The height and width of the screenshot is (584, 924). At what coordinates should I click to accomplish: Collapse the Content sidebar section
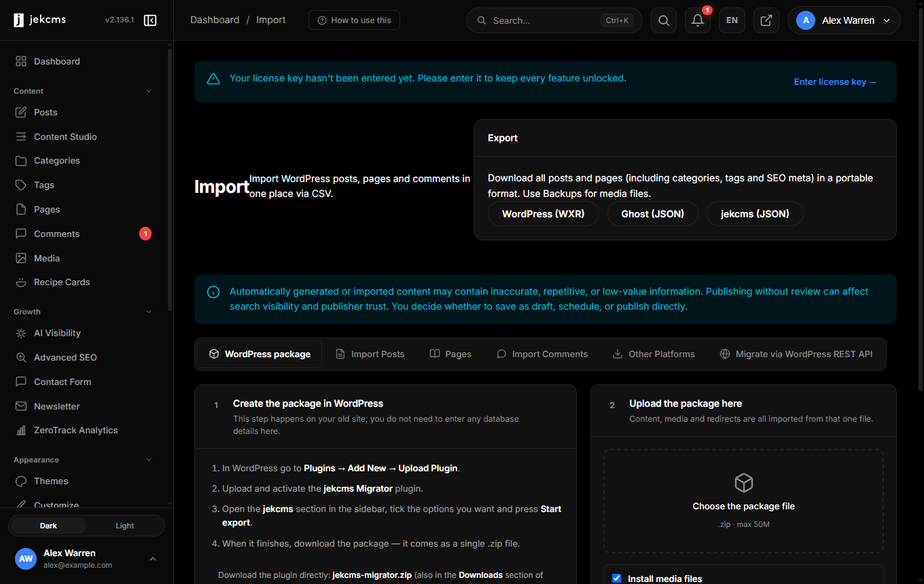click(149, 91)
